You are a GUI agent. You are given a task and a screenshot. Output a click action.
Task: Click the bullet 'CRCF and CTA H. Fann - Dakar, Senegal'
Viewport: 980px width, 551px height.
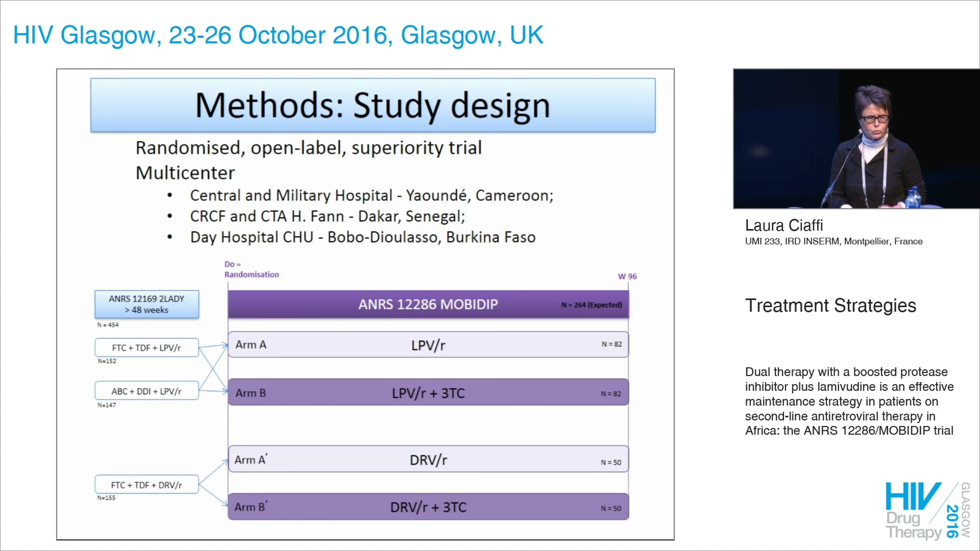click(x=327, y=216)
